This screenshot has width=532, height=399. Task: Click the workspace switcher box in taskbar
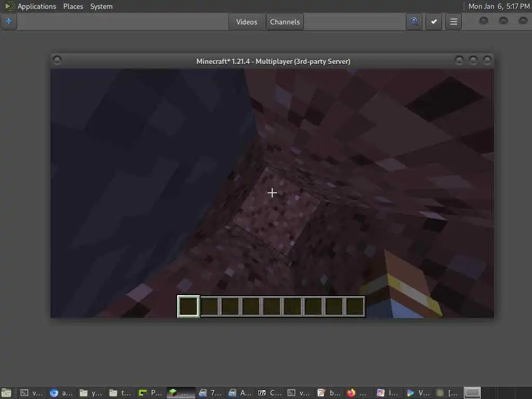tap(472, 393)
